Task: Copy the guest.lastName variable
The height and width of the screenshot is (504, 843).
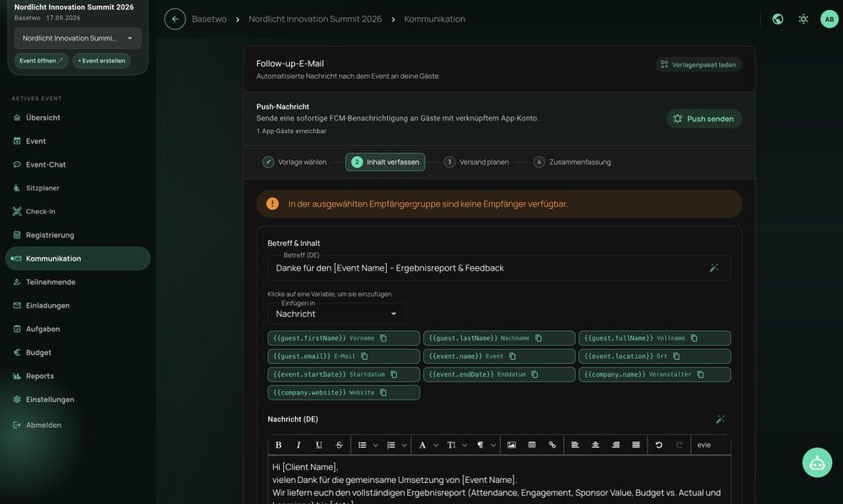Action: click(538, 338)
